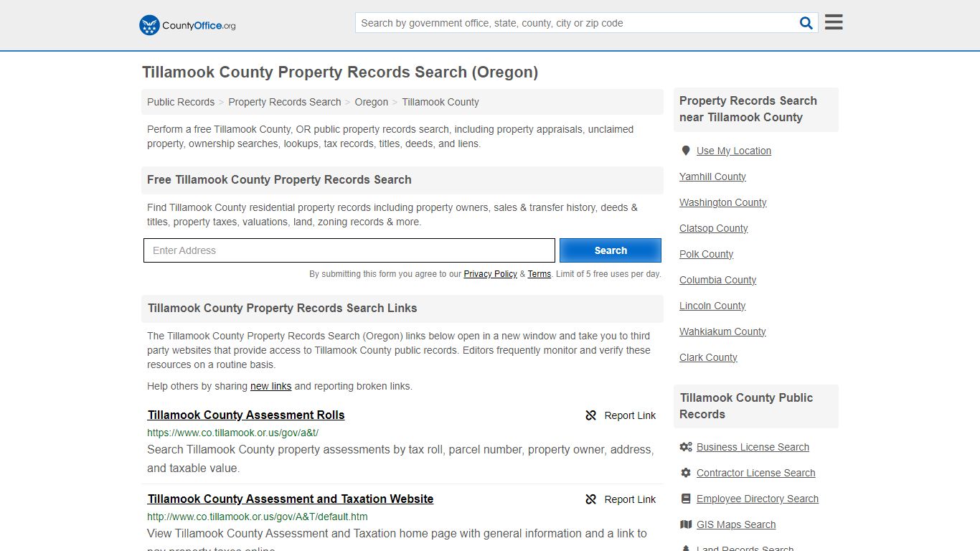Open Contractor License Search link

pyautogui.click(x=756, y=473)
